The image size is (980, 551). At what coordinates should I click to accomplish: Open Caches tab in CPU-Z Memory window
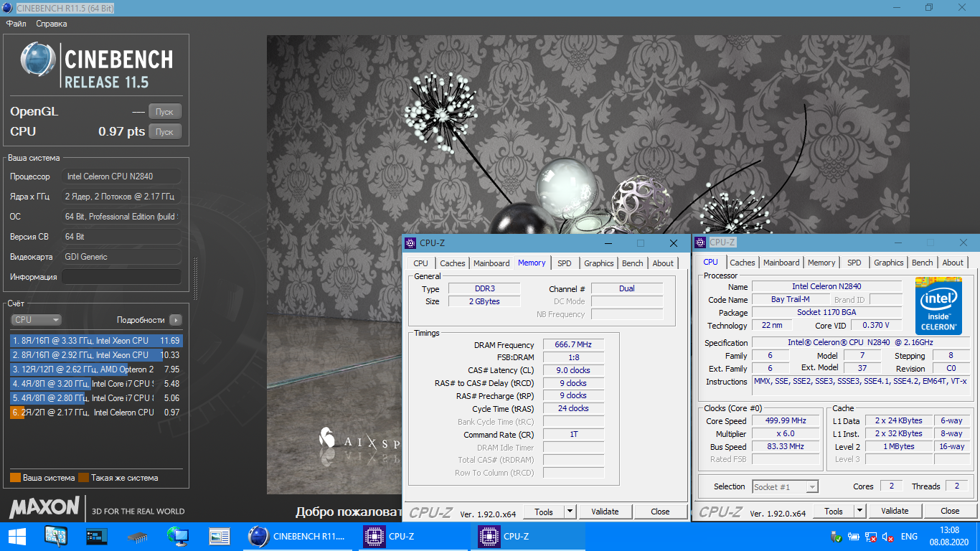[453, 263]
